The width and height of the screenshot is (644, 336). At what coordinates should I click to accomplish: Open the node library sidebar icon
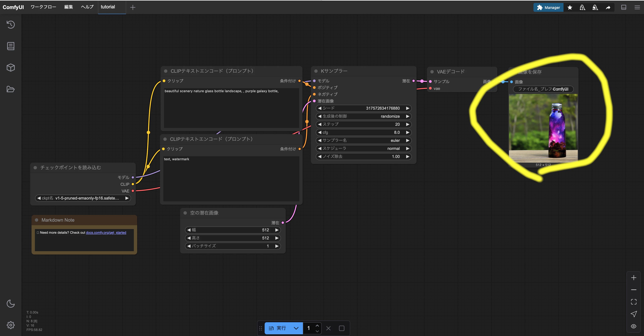11,46
